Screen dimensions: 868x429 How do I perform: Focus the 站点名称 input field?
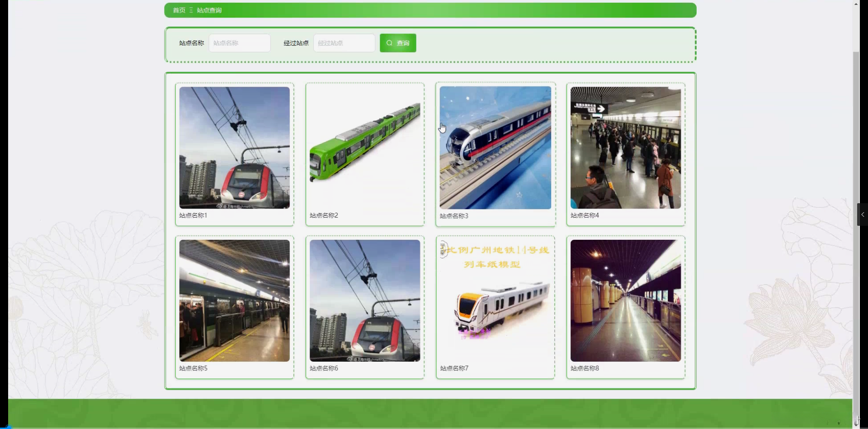click(240, 43)
